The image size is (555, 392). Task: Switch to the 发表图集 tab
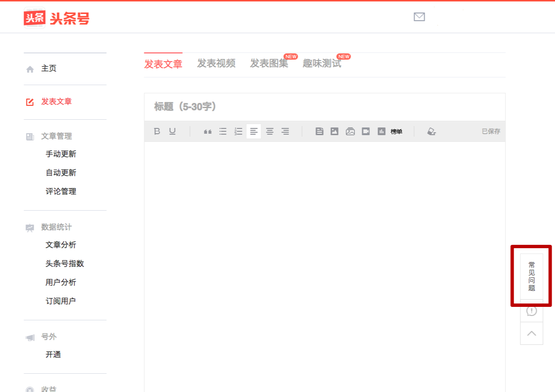coord(269,63)
